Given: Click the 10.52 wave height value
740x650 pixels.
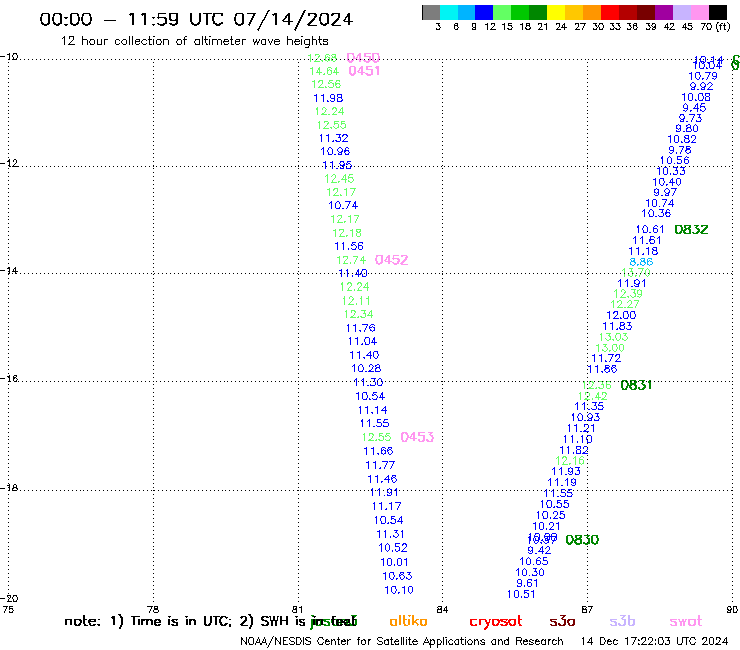Looking at the screenshot, I should coord(393,548).
